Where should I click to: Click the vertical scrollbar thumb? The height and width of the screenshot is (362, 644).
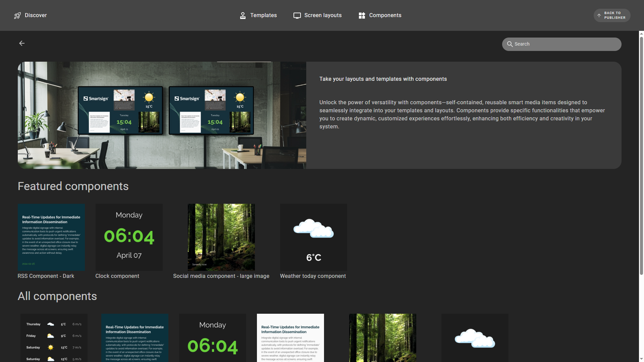coord(641,156)
